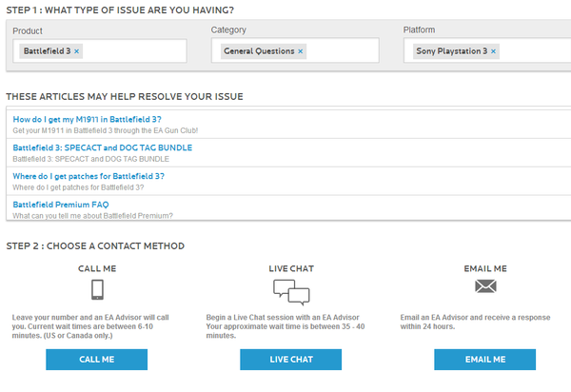Remove the Sony Playstation 3 platform tag

click(x=493, y=51)
